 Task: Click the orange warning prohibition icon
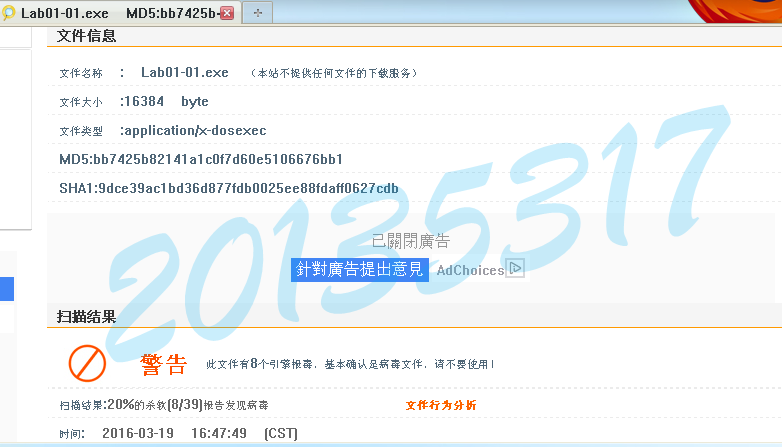pos(87,363)
